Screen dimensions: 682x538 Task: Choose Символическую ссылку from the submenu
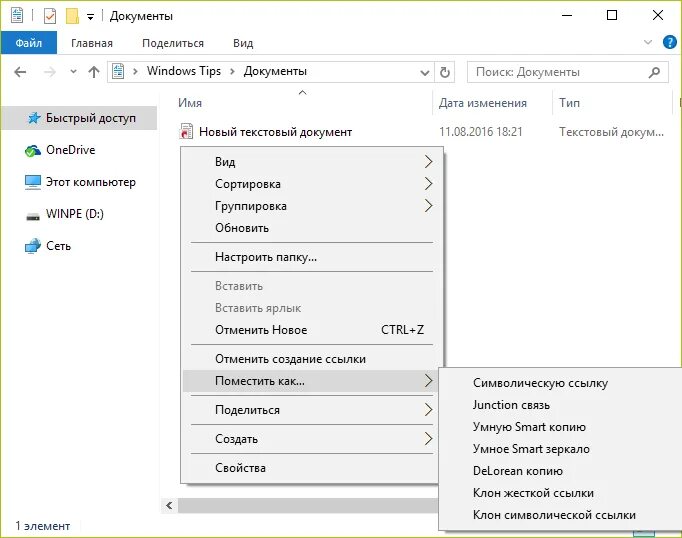point(540,383)
